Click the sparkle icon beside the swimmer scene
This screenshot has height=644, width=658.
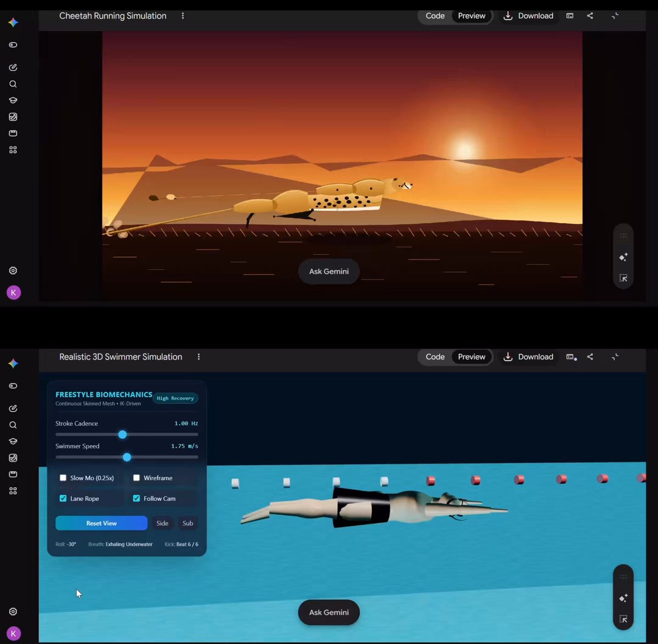[623, 598]
